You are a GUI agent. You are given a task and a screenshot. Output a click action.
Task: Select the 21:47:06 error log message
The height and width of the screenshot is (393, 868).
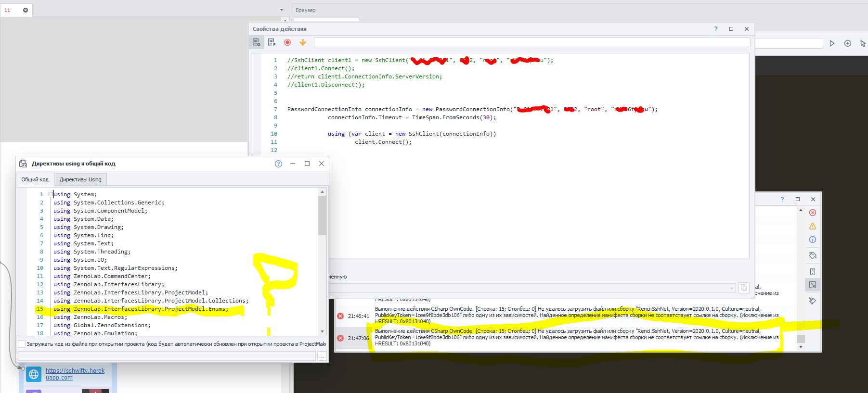[577, 337]
